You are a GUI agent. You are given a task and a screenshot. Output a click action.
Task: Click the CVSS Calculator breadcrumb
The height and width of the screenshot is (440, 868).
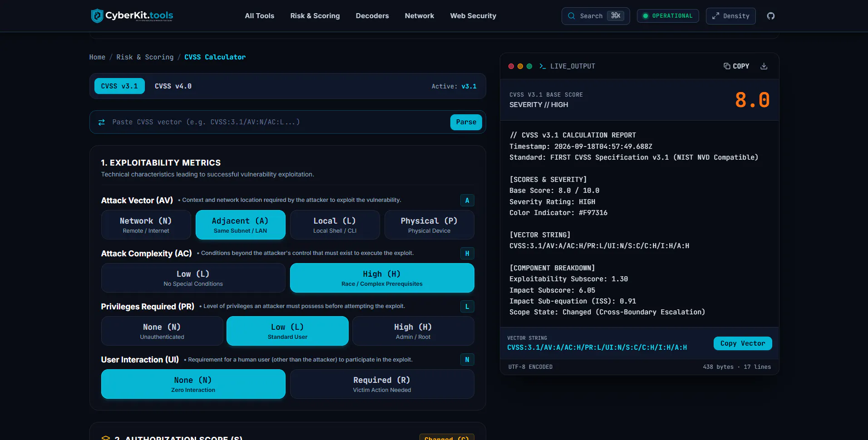pos(215,57)
